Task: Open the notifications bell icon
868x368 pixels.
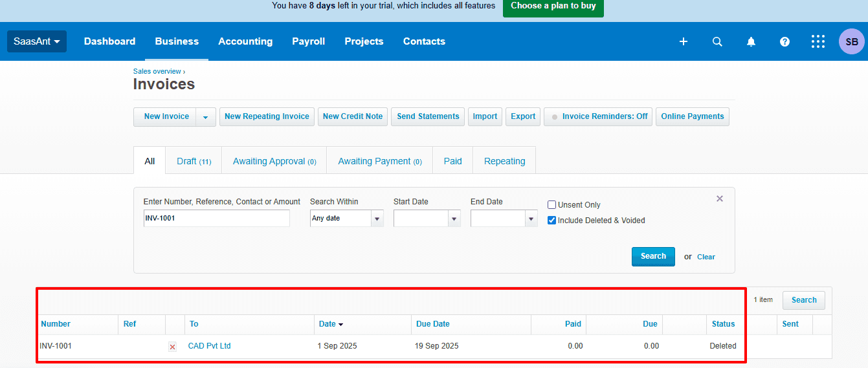Action: click(751, 41)
